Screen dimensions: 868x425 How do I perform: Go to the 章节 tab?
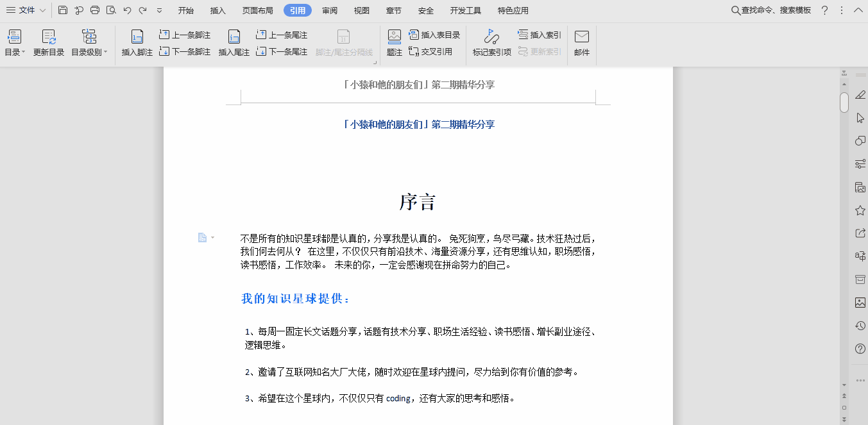(394, 10)
